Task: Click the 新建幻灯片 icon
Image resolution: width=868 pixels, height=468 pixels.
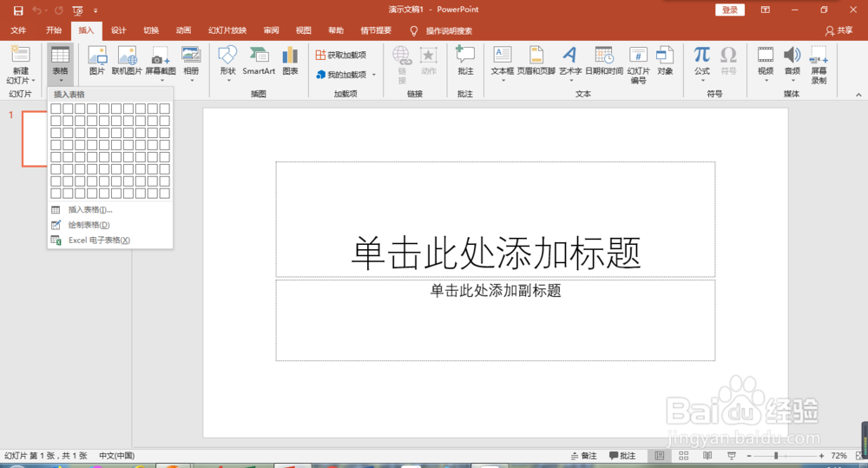Action: pos(21,55)
